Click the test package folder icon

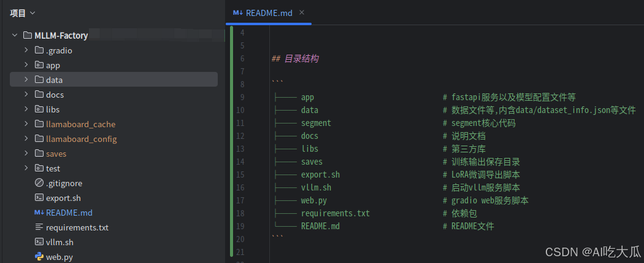click(39, 168)
